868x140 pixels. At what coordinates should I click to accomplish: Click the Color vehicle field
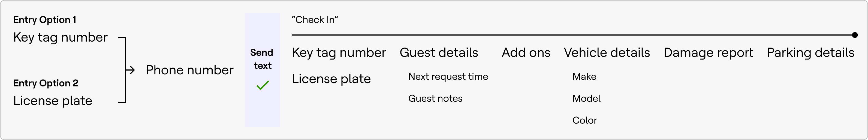click(x=585, y=120)
